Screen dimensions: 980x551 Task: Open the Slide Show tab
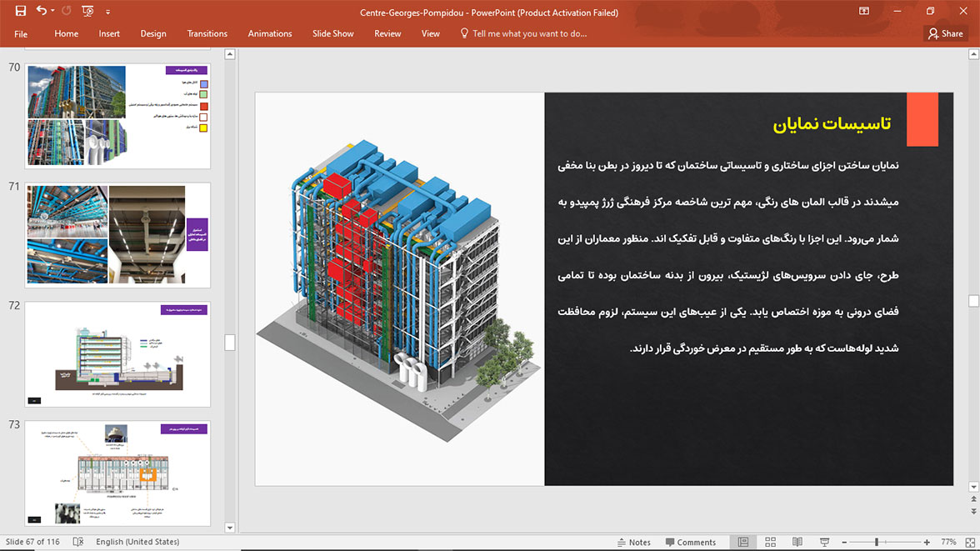click(x=333, y=34)
